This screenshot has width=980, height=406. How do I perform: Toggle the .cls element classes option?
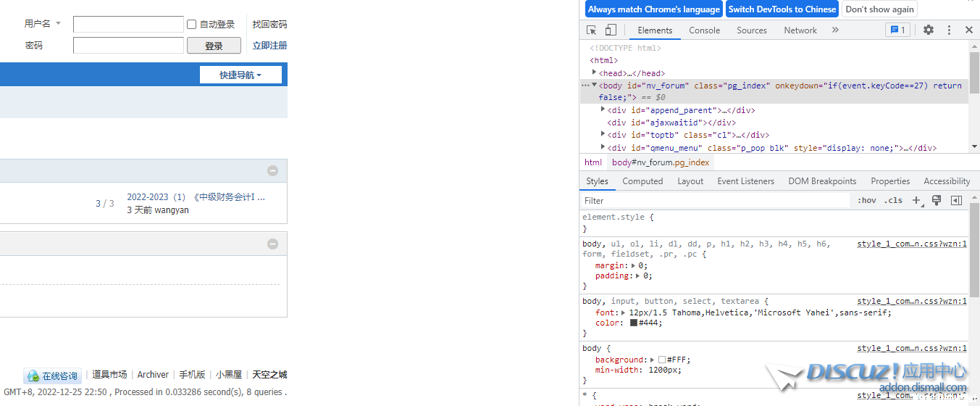tap(893, 201)
